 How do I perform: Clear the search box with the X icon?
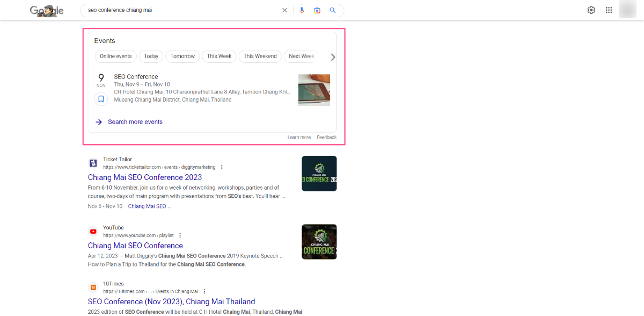tap(284, 10)
